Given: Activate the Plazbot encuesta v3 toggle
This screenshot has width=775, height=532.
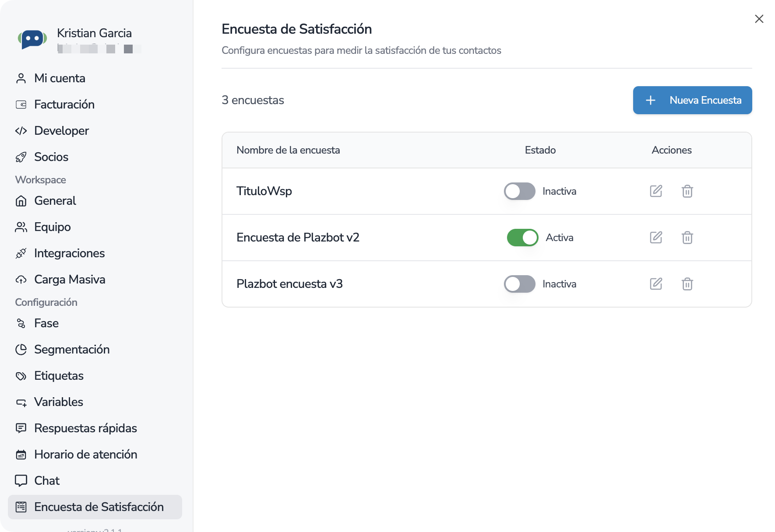Looking at the screenshot, I should (519, 284).
